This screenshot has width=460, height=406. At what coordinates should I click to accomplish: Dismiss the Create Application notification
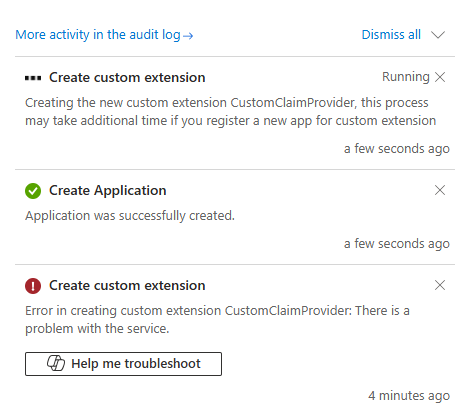click(440, 190)
